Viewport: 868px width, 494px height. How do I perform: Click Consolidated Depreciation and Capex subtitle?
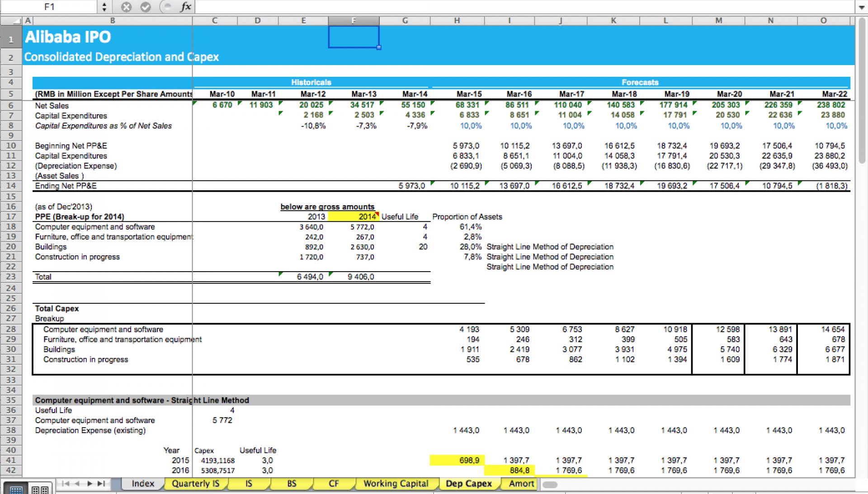(x=121, y=57)
